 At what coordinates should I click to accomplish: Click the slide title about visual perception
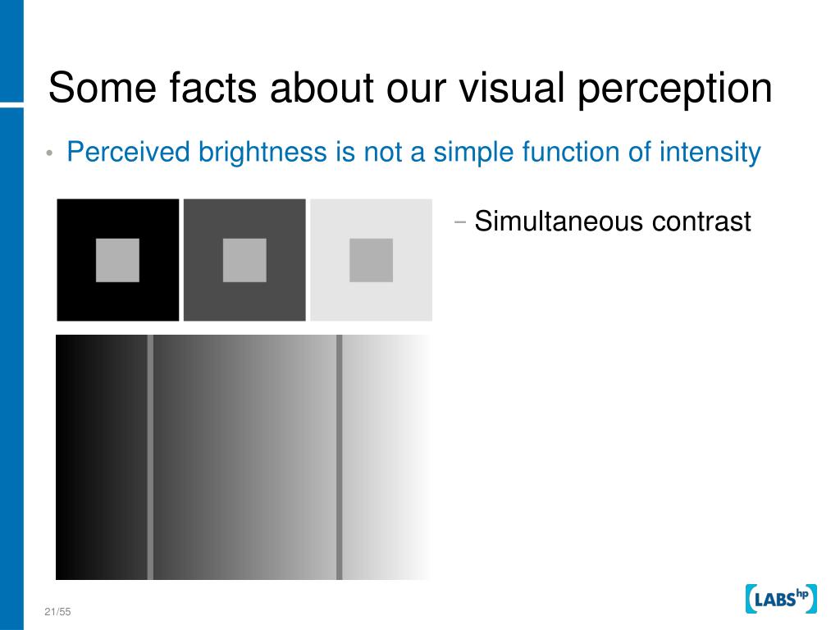coord(410,88)
